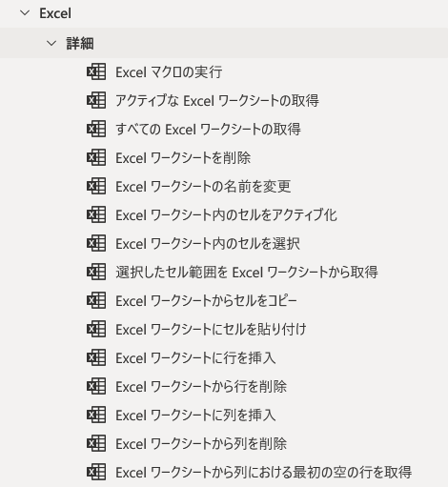The image size is (448, 487).
Task: Click the icon beside すべての Excel ワークシートの取得
Action: pos(96,129)
